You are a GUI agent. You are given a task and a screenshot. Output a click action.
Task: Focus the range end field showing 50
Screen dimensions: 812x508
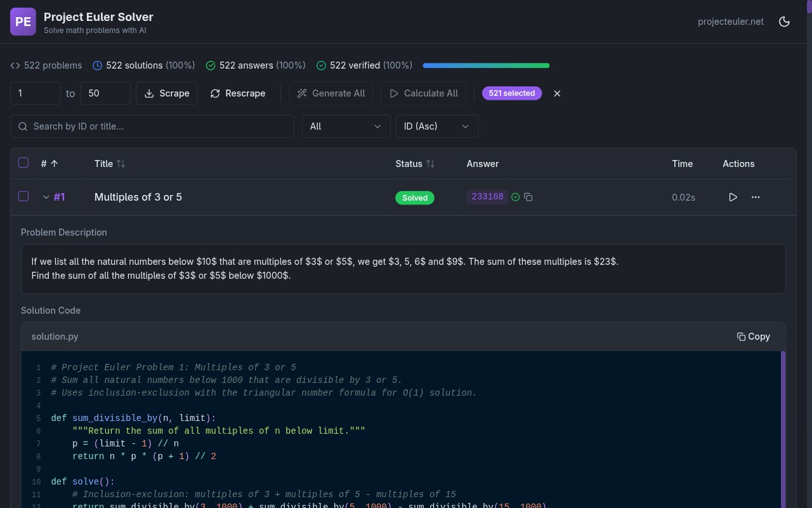(105, 93)
